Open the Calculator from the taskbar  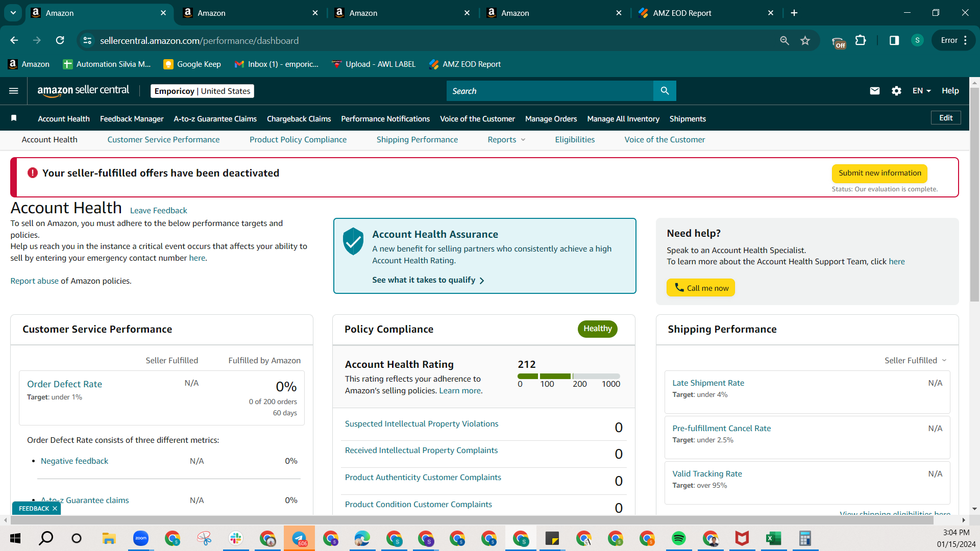click(x=805, y=538)
